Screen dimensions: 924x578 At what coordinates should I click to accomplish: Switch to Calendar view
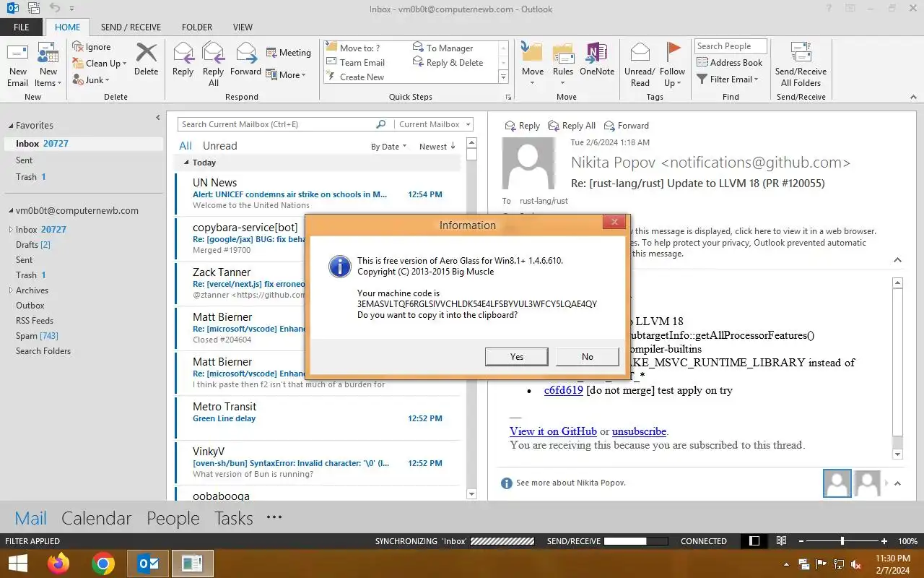pyautogui.click(x=96, y=518)
